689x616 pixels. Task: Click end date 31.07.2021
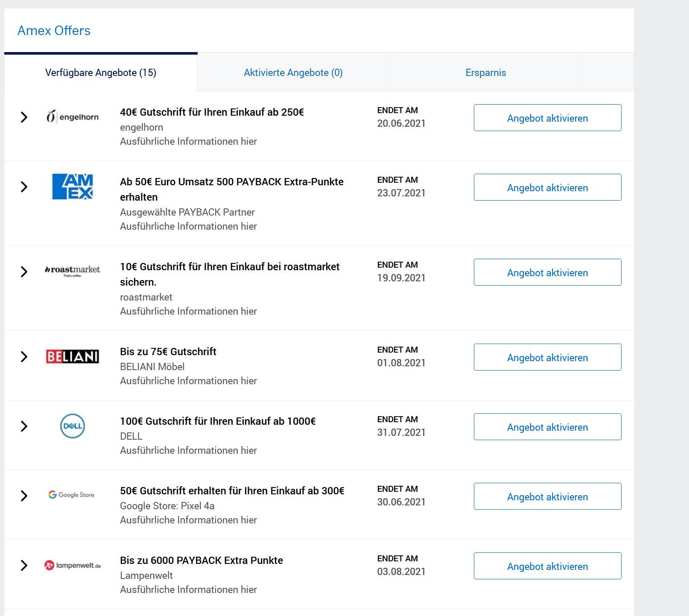(401, 432)
